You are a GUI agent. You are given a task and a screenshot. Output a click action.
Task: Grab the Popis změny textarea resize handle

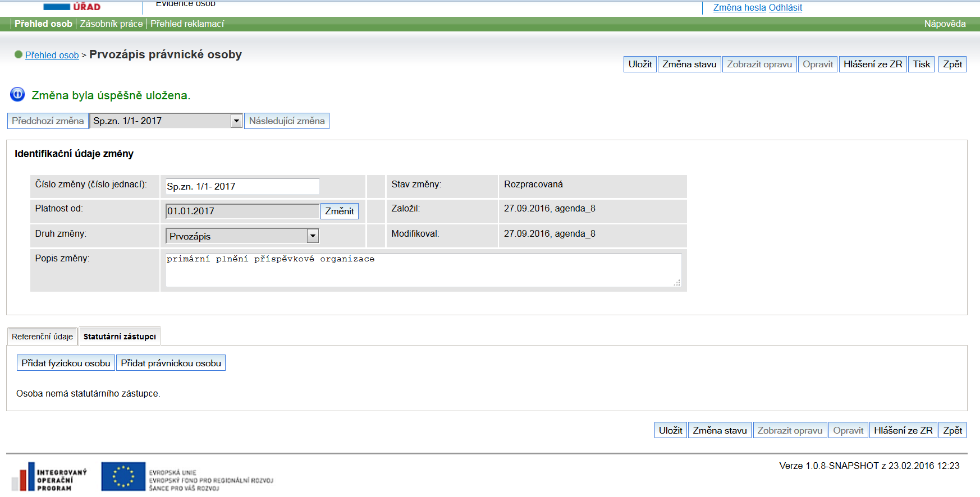click(677, 283)
